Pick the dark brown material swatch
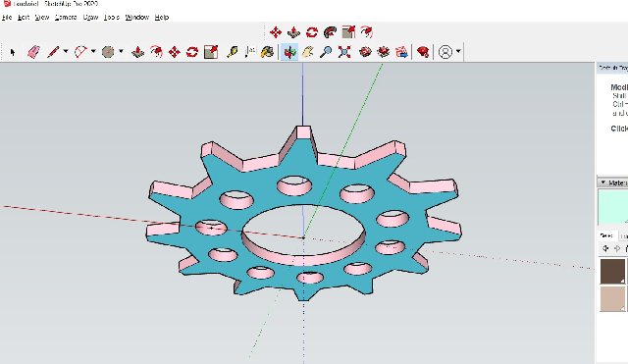Image resolution: width=628 pixels, height=364 pixels. [612, 271]
